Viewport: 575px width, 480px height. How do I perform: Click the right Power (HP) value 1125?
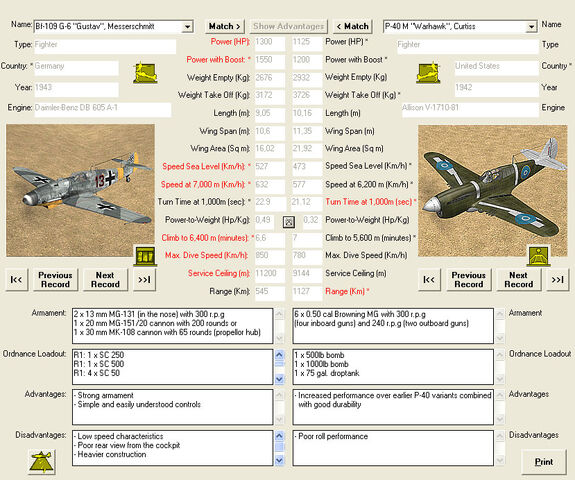click(x=307, y=43)
